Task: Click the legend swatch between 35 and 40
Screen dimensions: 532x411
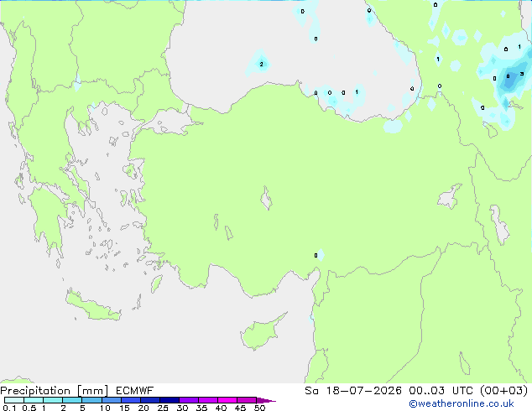Action: point(208,400)
